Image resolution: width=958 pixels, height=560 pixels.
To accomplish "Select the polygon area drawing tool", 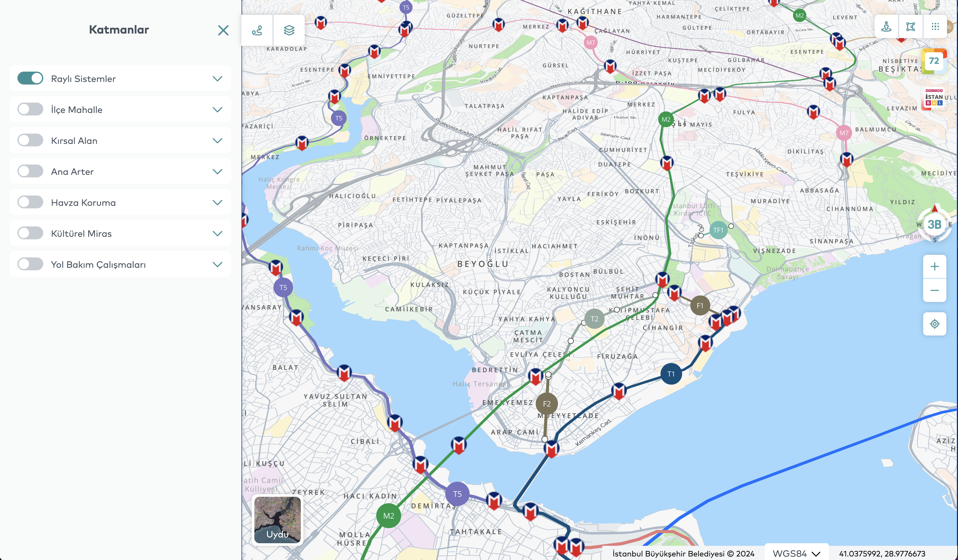I will [x=911, y=26].
